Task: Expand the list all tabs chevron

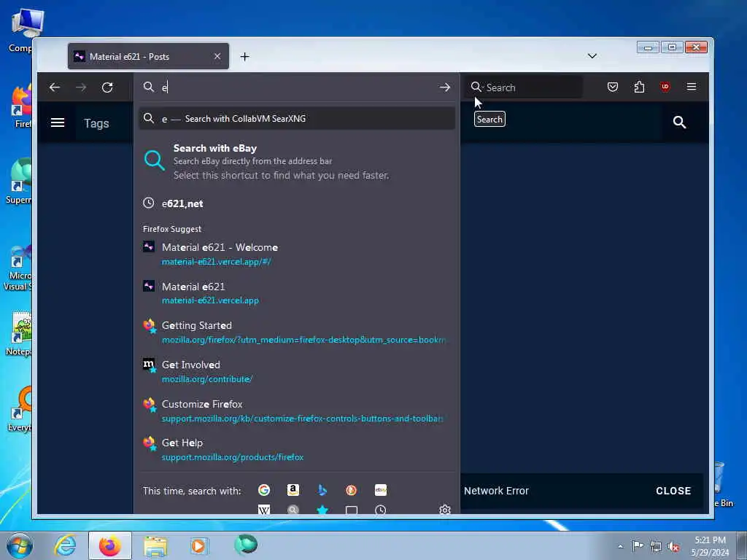Action: tap(592, 56)
